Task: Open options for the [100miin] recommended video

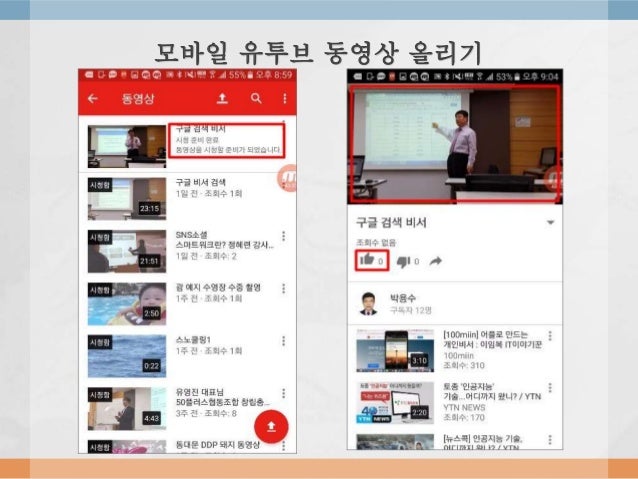Action: pyautogui.click(x=550, y=336)
